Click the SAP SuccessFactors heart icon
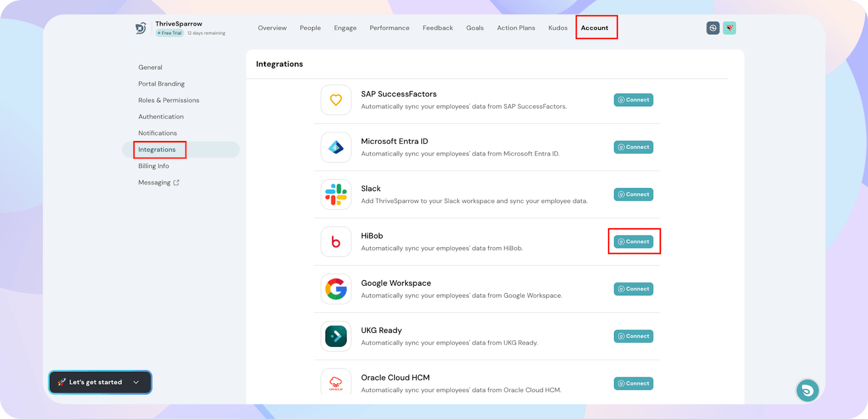 [x=336, y=100]
